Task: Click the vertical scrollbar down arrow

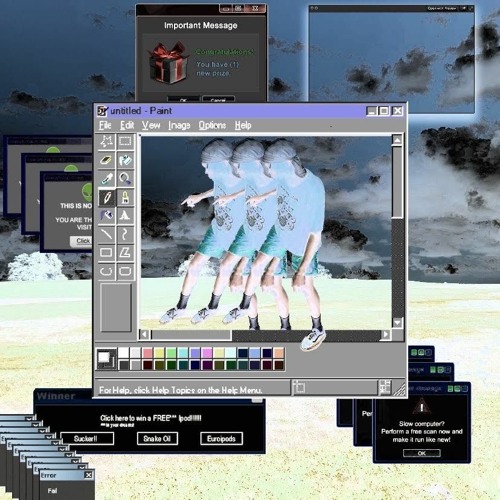Action: 397,322
